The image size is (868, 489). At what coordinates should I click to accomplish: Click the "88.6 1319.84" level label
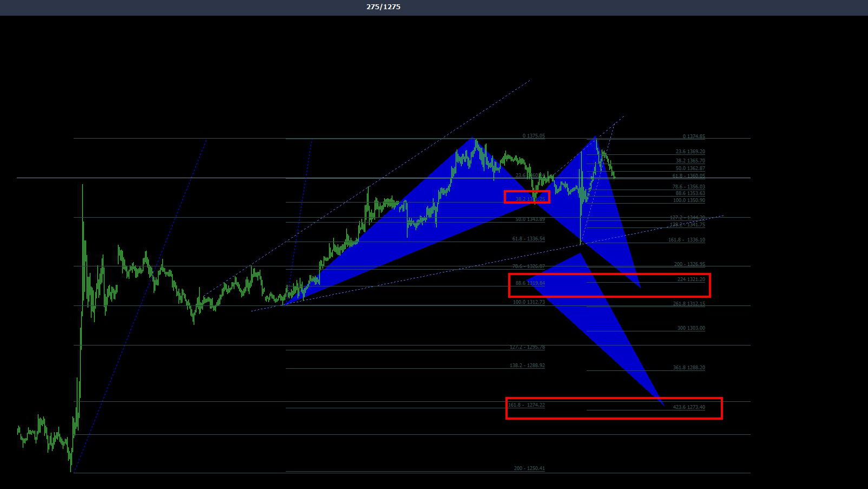coord(530,283)
